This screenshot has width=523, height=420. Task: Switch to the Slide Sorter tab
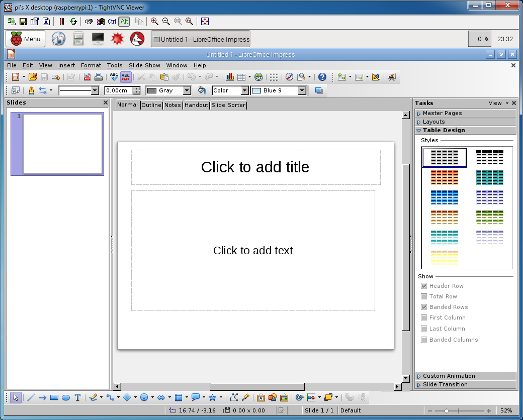(228, 105)
